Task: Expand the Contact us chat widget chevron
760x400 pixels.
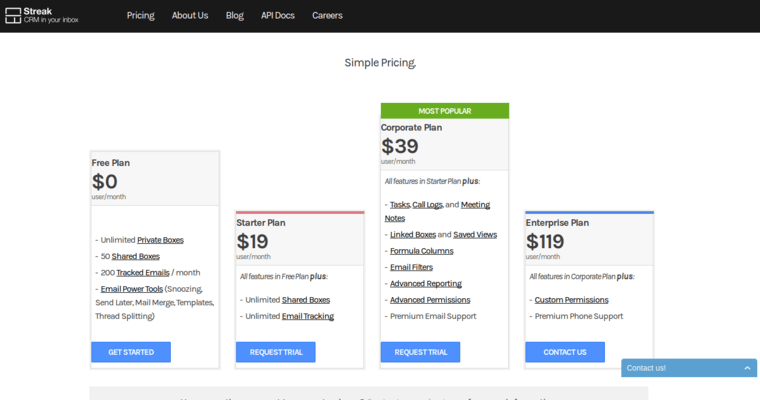Action: pyautogui.click(x=746, y=368)
